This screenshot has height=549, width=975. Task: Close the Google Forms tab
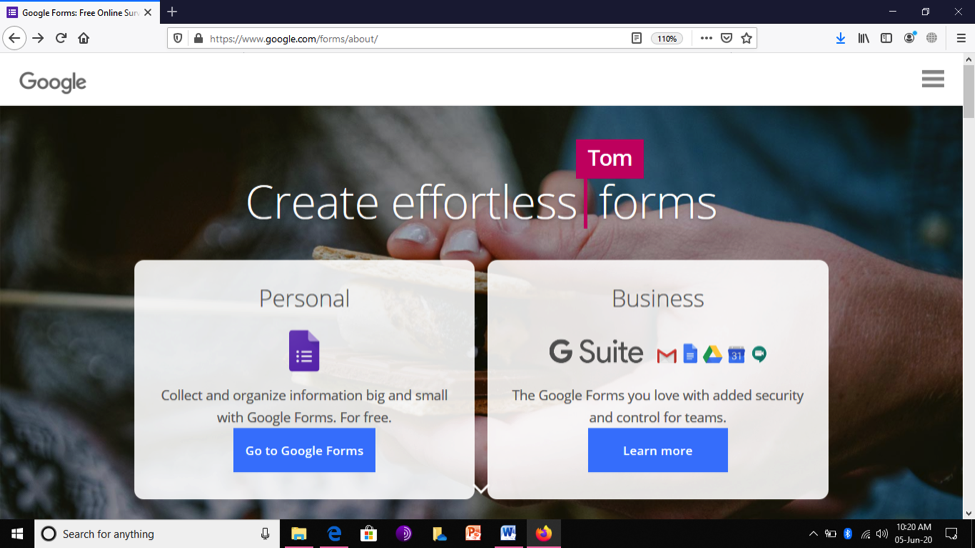147,12
